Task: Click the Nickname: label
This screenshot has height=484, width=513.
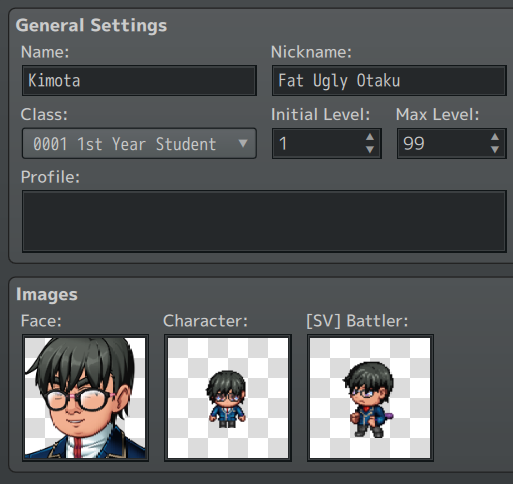Action: (x=311, y=52)
